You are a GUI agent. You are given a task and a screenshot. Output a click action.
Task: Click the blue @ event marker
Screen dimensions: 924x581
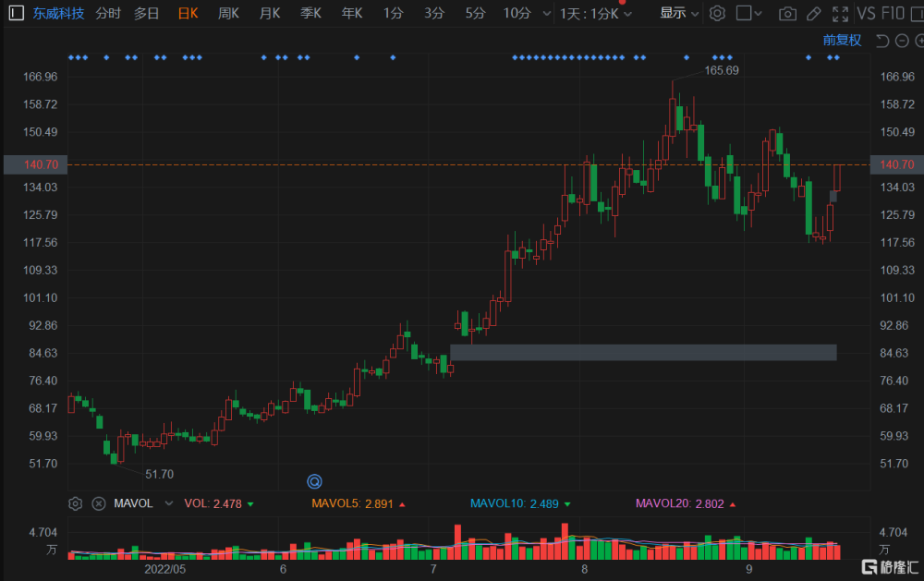click(314, 481)
